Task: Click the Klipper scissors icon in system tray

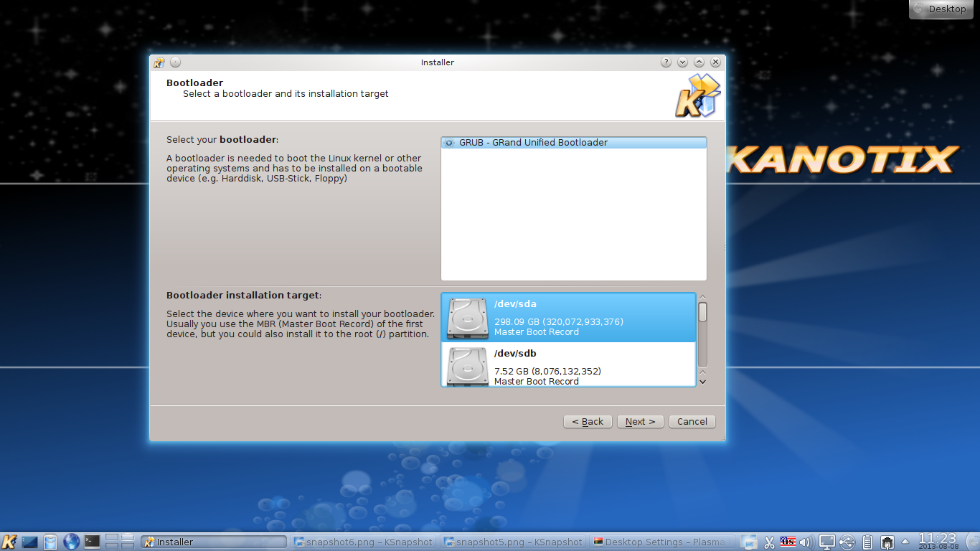Action: pyautogui.click(x=769, y=542)
